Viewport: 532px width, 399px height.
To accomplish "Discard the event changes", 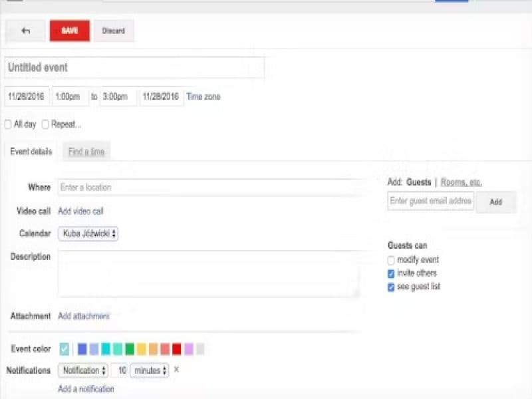I will pyautogui.click(x=114, y=31).
